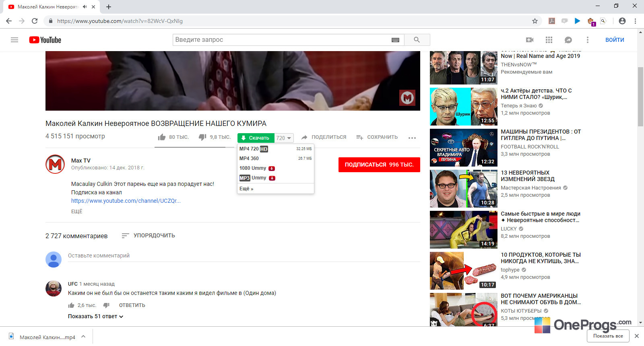
Task: Click the page vertical scrollbar thumb
Action: point(640,97)
